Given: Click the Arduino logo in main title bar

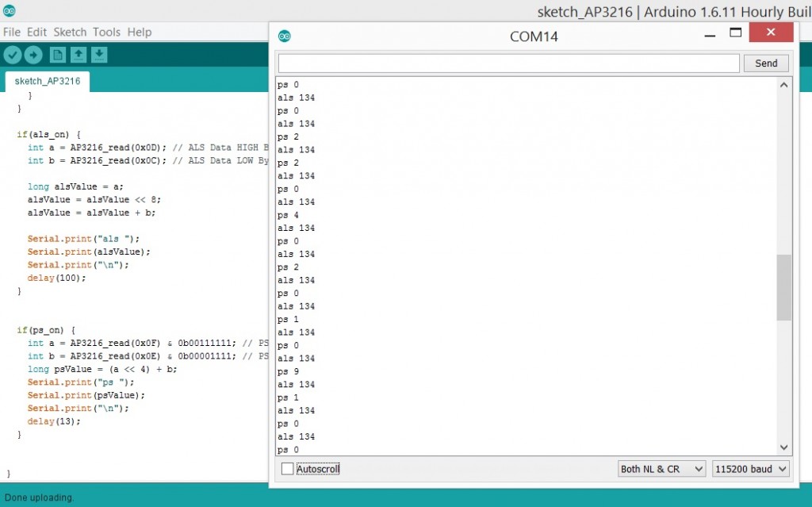Looking at the screenshot, I should 10,10.
